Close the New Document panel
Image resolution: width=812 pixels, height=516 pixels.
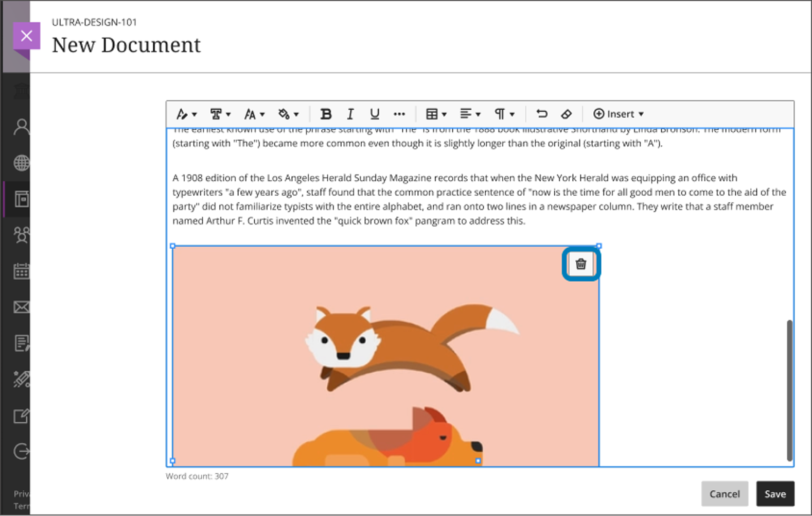click(x=26, y=36)
